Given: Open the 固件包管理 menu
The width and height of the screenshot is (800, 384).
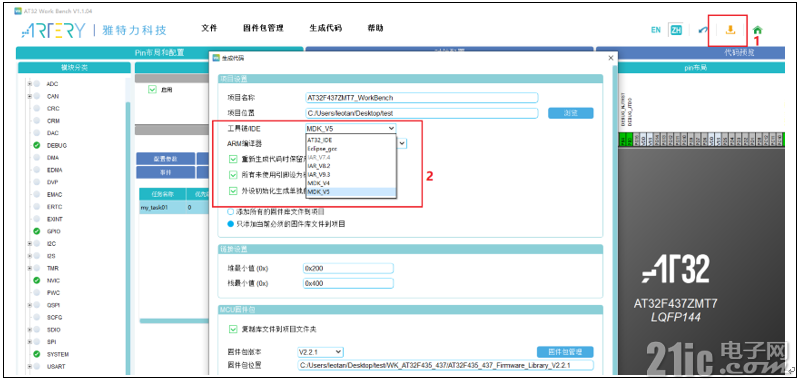Looking at the screenshot, I should (263, 28).
